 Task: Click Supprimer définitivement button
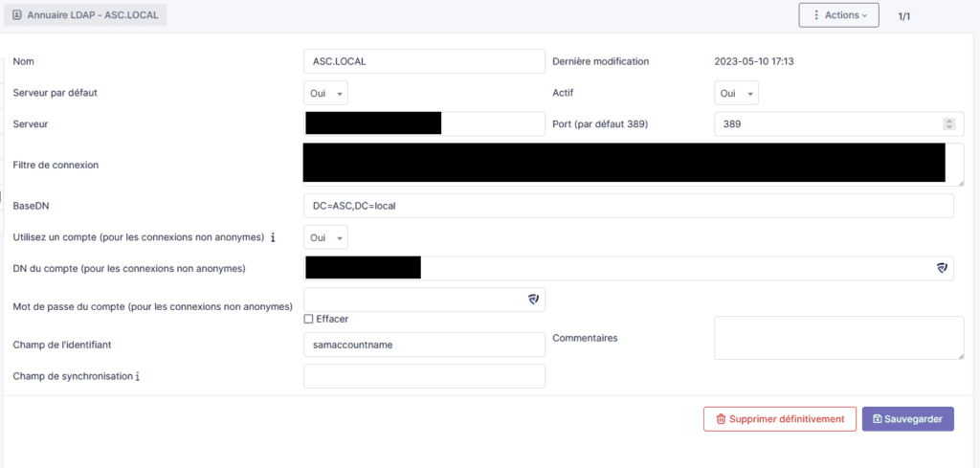[x=779, y=418]
